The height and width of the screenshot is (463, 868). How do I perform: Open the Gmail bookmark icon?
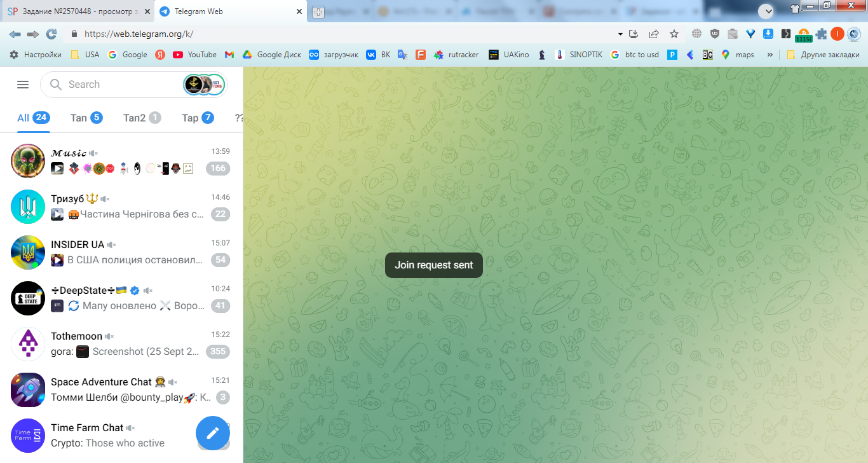(229, 55)
